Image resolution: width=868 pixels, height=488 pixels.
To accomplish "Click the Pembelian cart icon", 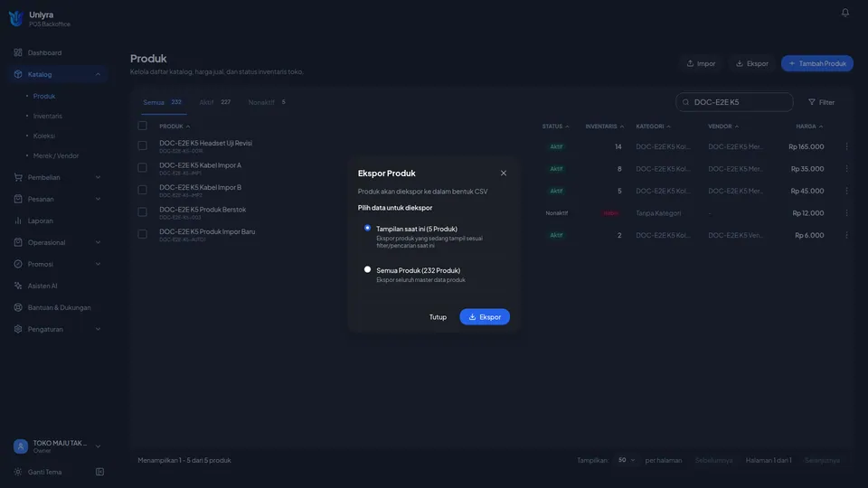I will coord(18,177).
